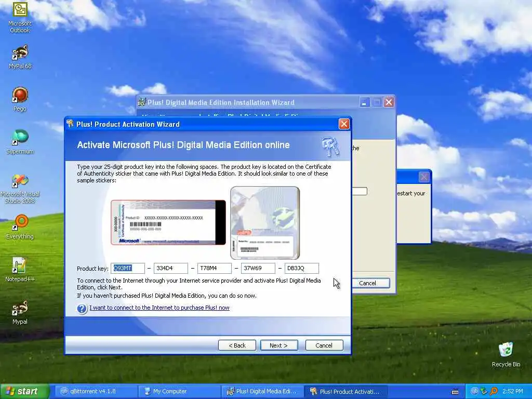Image resolution: width=532 pixels, height=399 pixels.
Task: Click the second product key field 334D4
Action: tap(170, 268)
